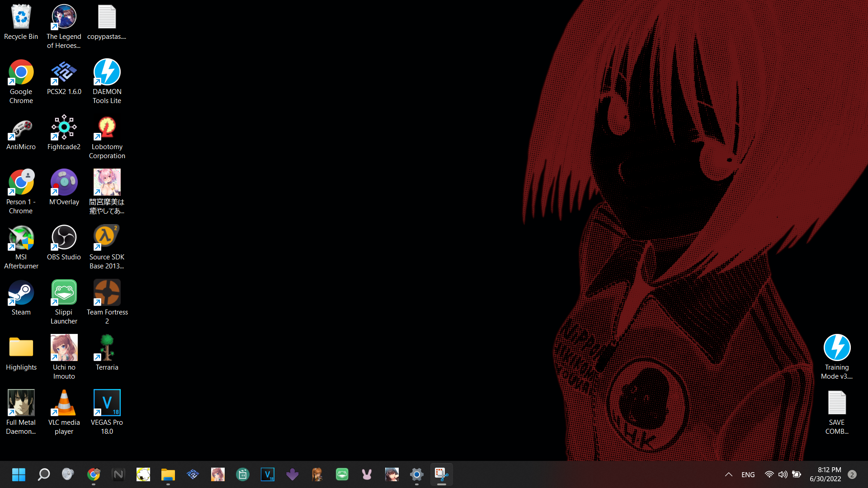Select the SAVE COMB text file

[836, 403]
